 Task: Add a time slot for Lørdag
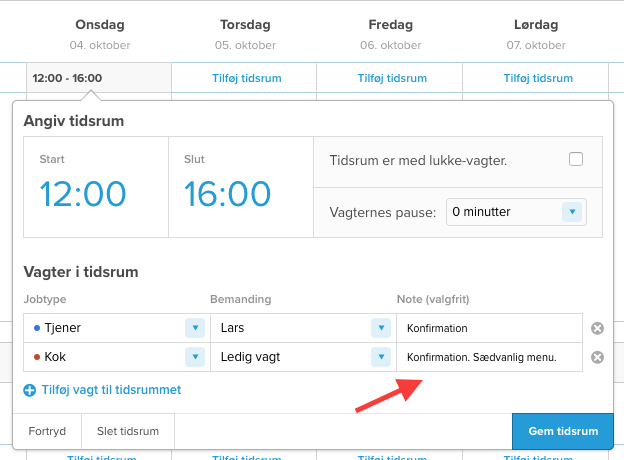(535, 78)
